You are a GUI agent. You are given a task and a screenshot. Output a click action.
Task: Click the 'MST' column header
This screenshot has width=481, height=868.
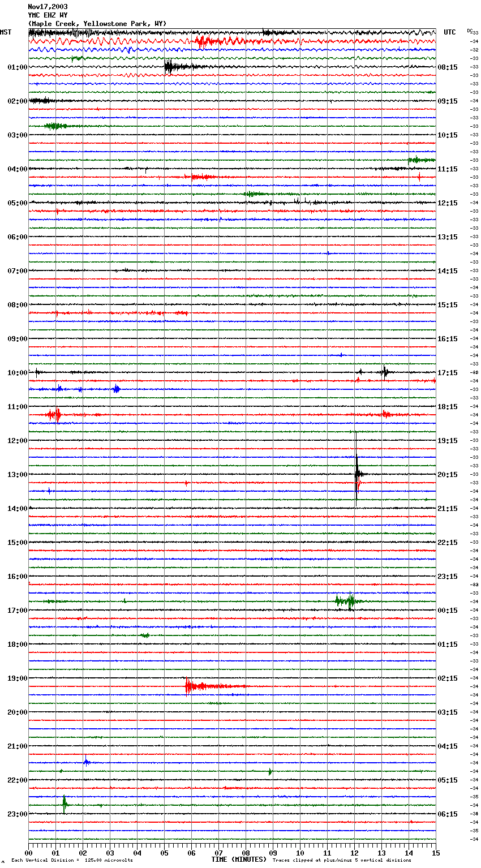tap(6, 32)
